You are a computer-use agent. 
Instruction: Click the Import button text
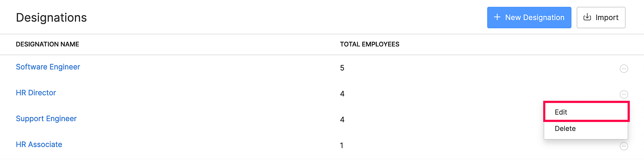[607, 17]
